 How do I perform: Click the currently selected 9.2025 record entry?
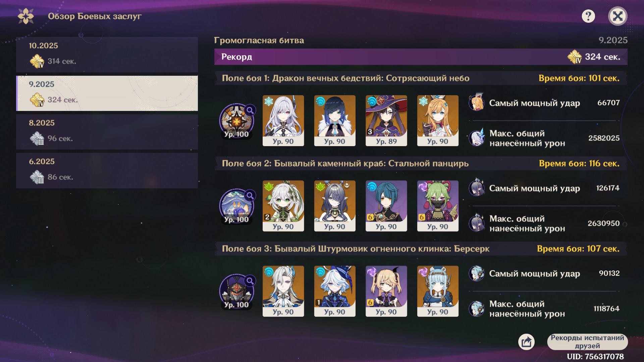[x=107, y=93]
